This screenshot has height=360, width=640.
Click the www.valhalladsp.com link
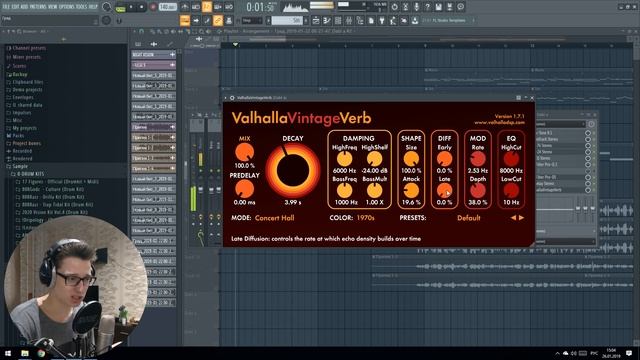(499, 122)
